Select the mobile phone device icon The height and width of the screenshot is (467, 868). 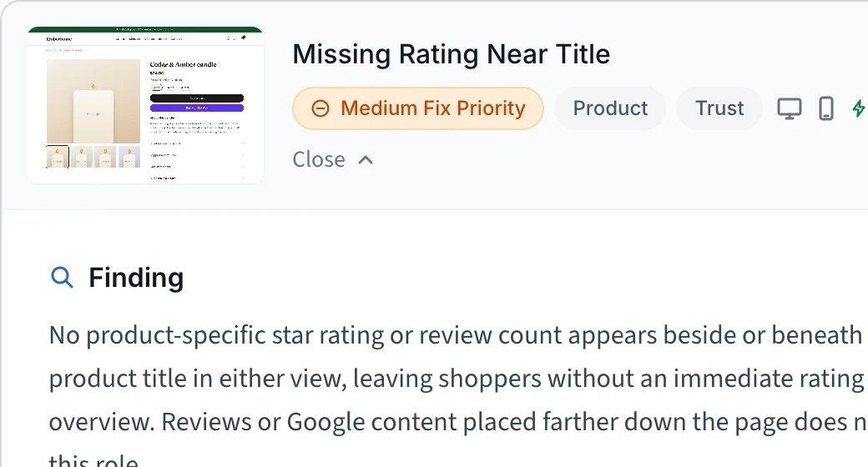(x=826, y=108)
